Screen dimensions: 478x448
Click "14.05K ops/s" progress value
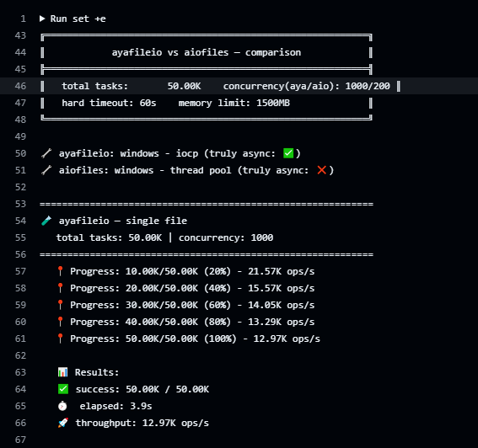[x=281, y=305]
